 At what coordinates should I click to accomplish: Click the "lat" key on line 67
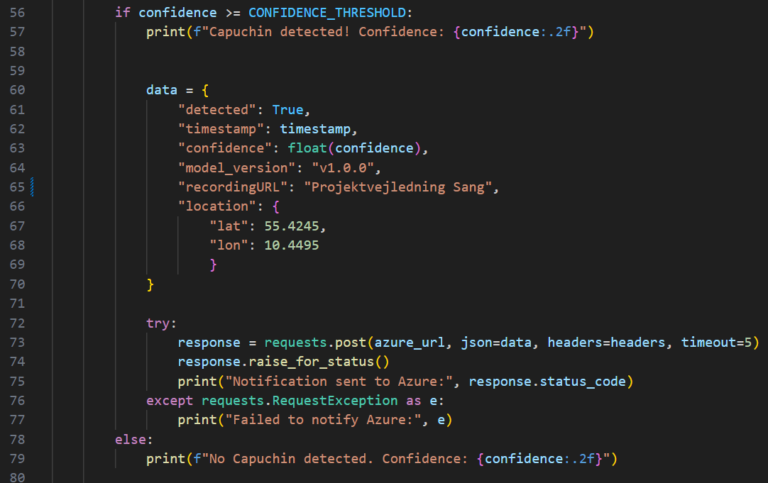pos(229,226)
